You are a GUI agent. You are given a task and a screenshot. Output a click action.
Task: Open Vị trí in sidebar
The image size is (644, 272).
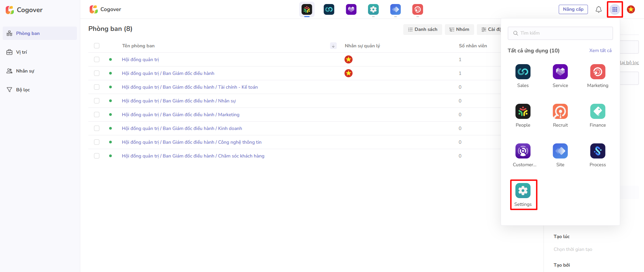(40, 52)
